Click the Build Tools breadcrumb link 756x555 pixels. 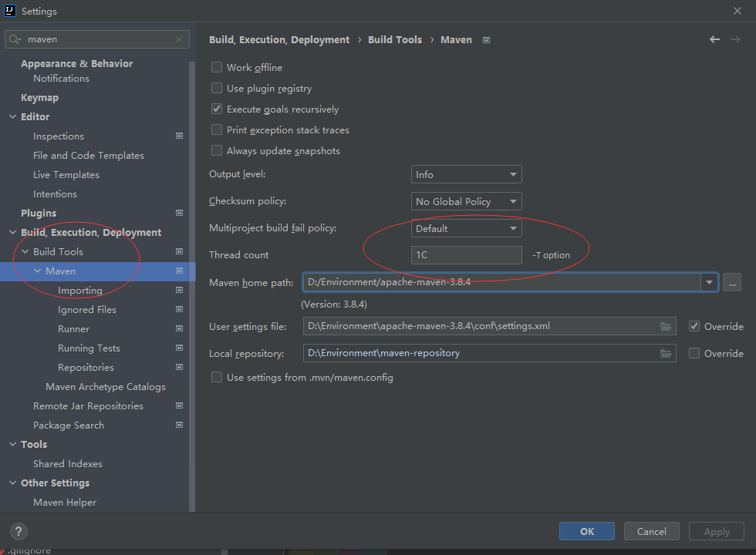pyautogui.click(x=395, y=39)
